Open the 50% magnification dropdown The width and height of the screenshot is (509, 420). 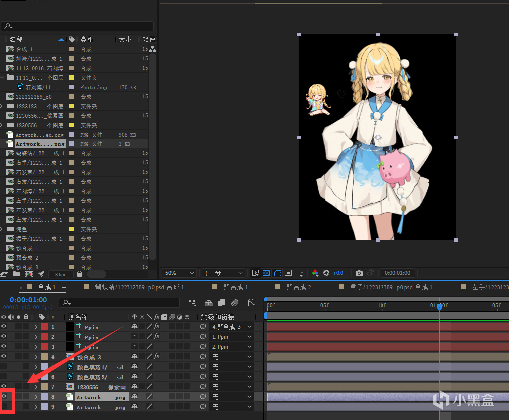click(x=179, y=273)
